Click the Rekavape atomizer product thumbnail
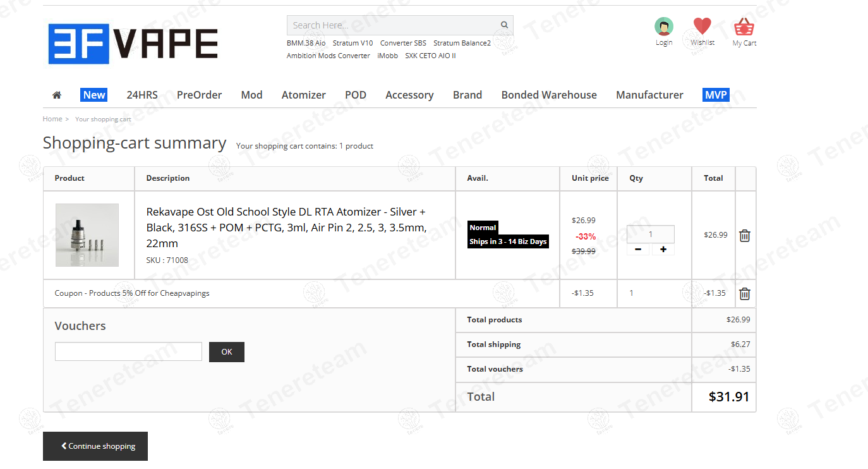This screenshot has height=469, width=868. (x=87, y=235)
